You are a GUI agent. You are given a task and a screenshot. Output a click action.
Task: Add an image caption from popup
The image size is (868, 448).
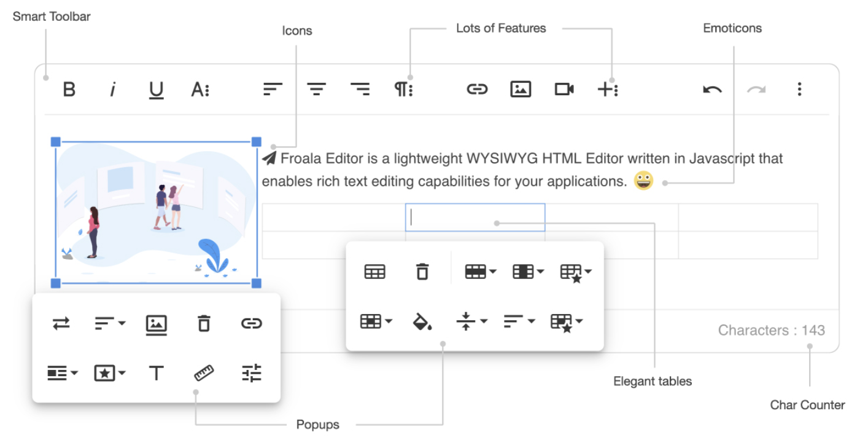156,324
